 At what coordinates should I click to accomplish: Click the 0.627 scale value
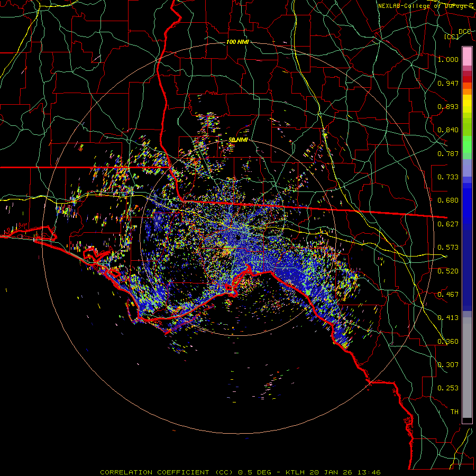pyautogui.click(x=448, y=224)
